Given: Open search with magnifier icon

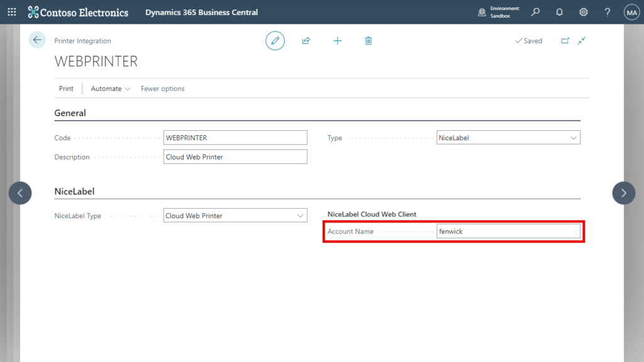Looking at the screenshot, I should (x=535, y=12).
